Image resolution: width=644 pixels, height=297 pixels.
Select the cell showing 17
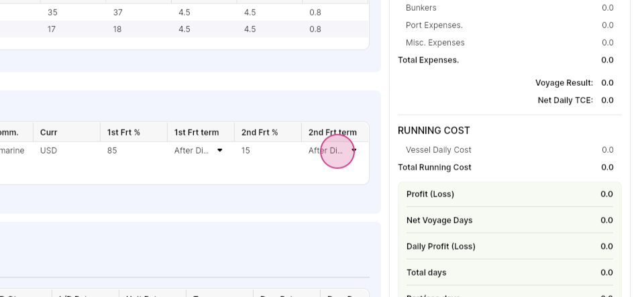(52, 29)
